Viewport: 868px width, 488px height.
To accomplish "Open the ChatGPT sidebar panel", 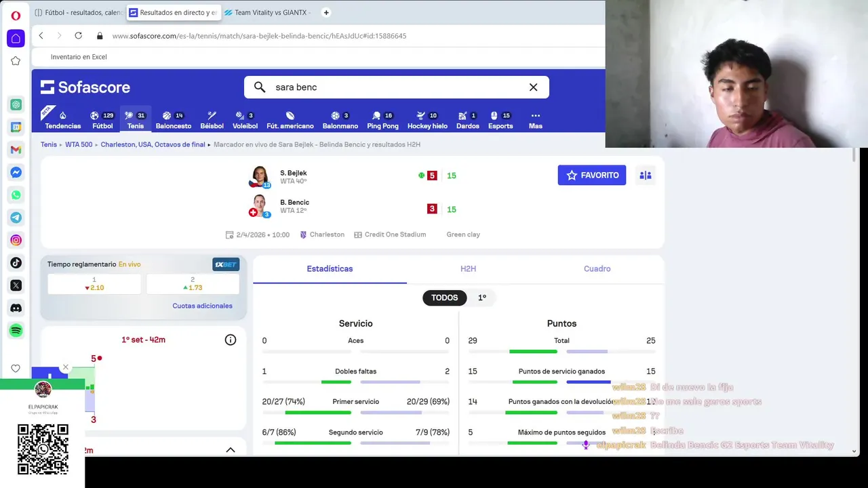I will pyautogui.click(x=16, y=104).
